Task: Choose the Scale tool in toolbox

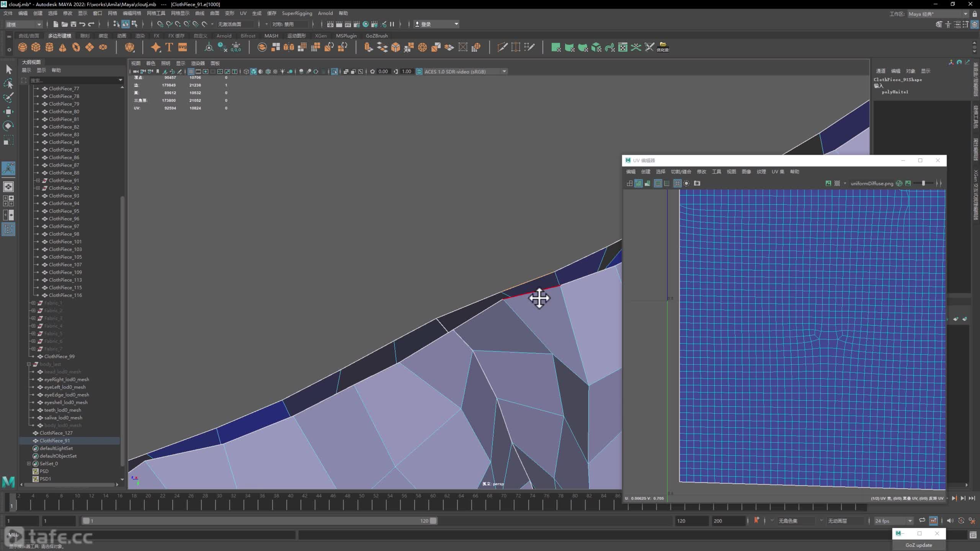Action: coord(8,140)
